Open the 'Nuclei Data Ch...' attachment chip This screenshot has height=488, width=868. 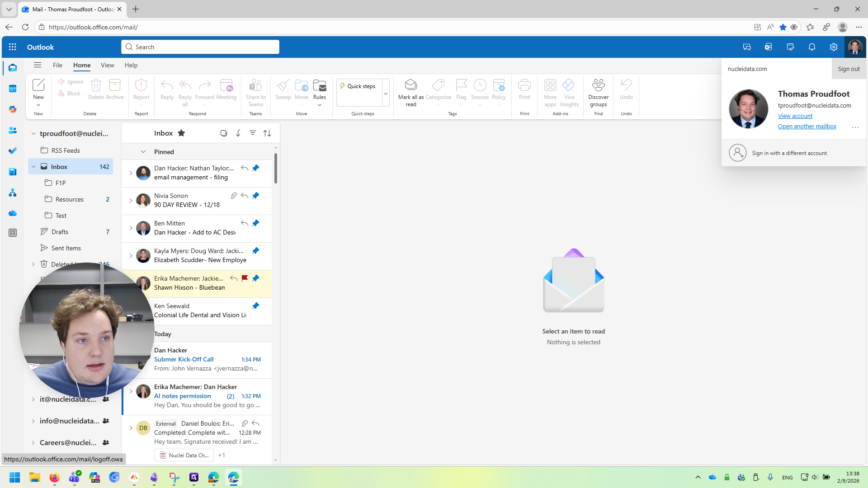tap(184, 455)
